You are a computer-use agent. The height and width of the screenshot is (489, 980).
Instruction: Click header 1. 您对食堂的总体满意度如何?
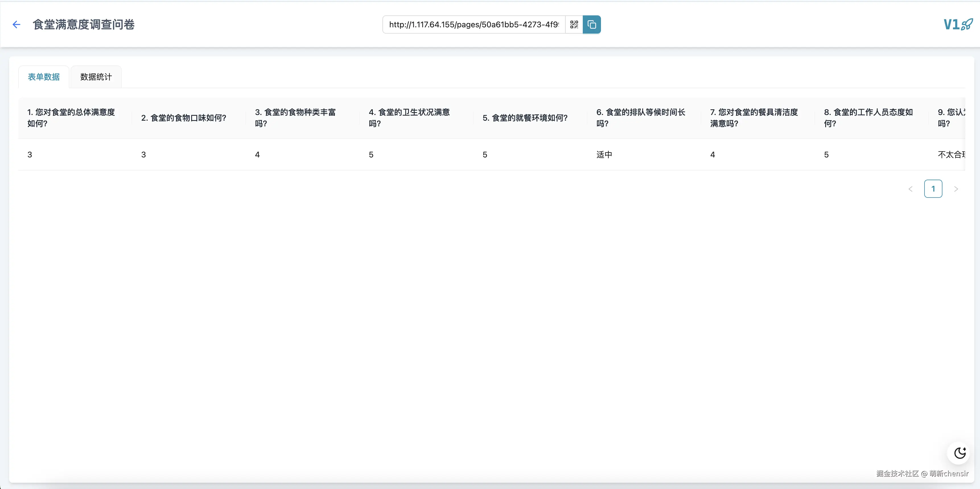tap(71, 118)
